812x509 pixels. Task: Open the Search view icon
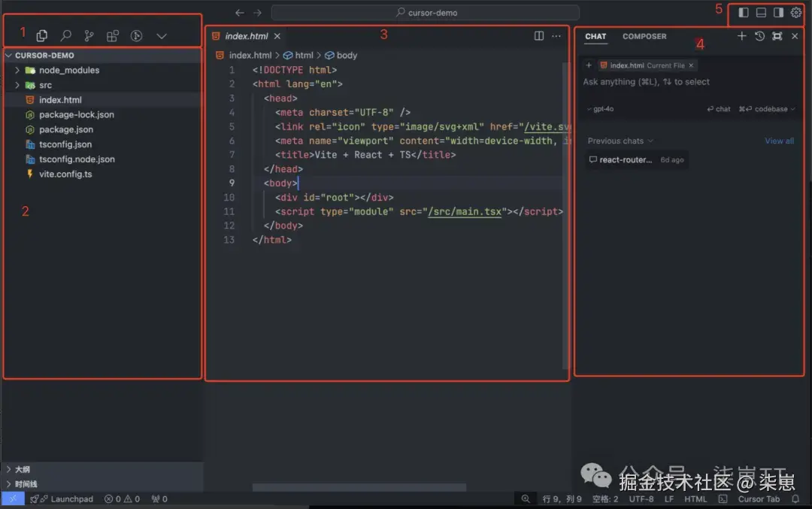[x=65, y=36]
